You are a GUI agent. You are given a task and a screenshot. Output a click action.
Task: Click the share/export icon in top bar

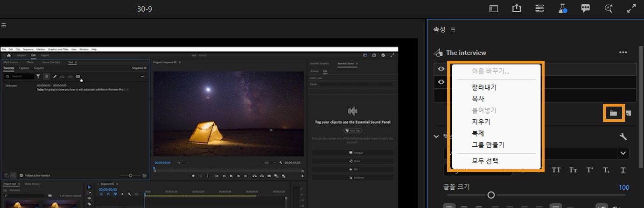pyautogui.click(x=517, y=8)
